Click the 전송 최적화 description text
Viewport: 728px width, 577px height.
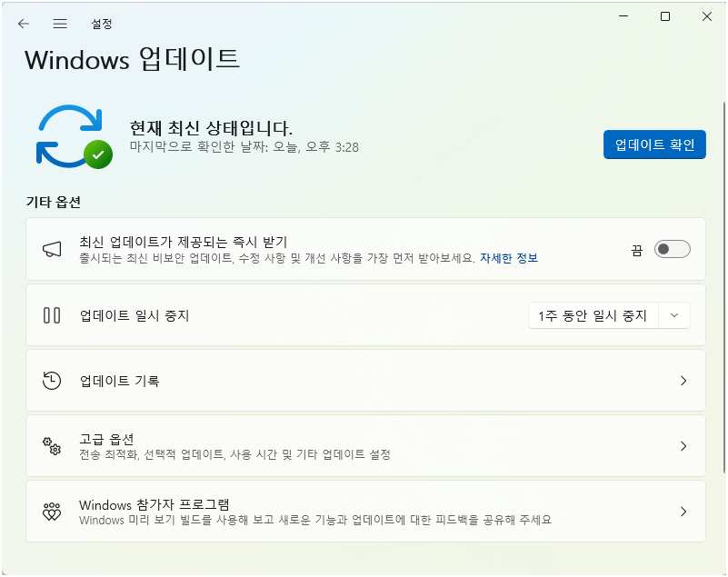[234, 454]
